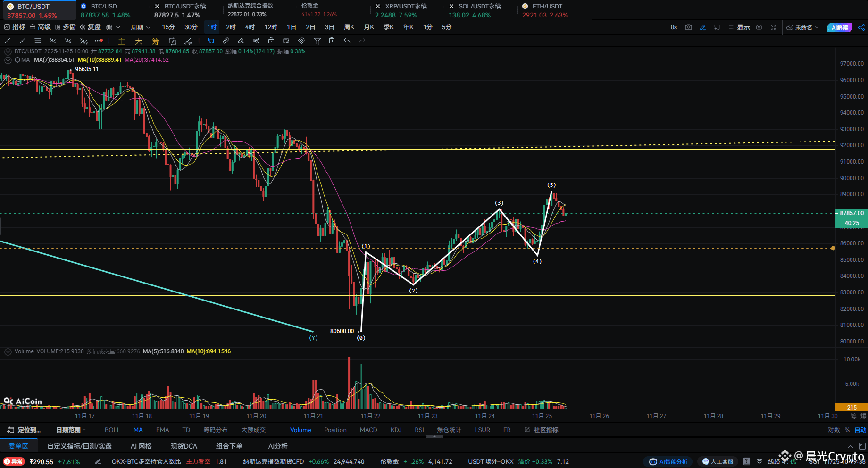Toggle the blue pencil drawing mode
The image size is (868, 468).
click(703, 27)
